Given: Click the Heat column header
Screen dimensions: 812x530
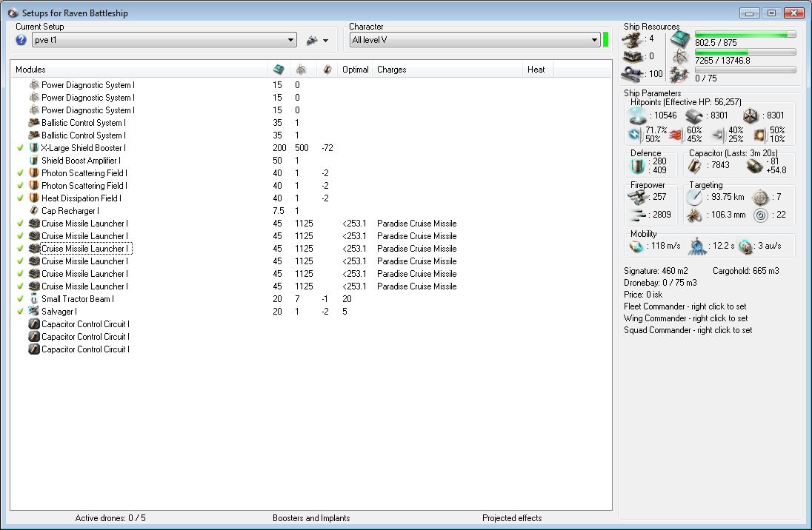Looking at the screenshot, I should 538,70.
